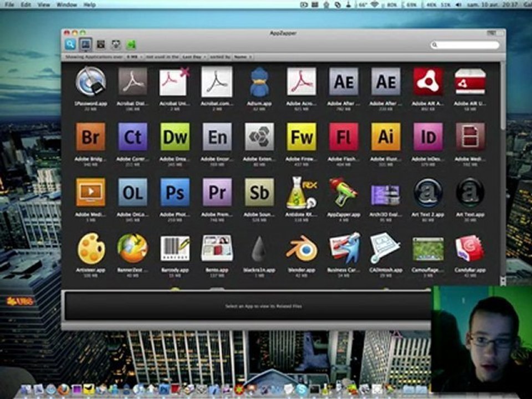532x399 pixels.
Task: Select the AppZapper.app ray gun icon
Action: (x=344, y=192)
